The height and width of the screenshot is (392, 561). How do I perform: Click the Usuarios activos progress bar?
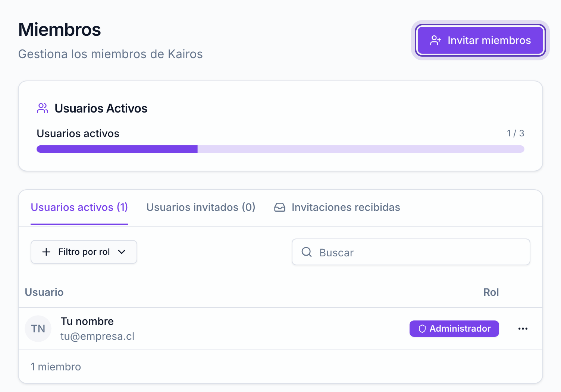(280, 149)
